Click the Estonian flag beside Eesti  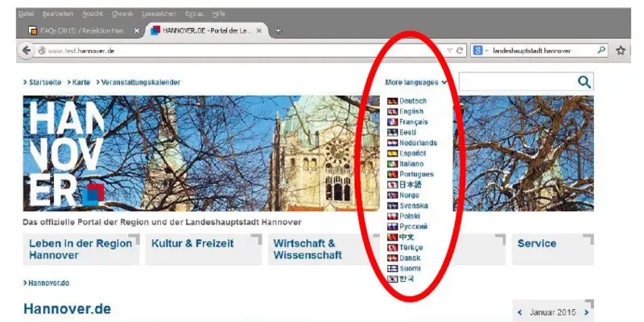coord(393,133)
